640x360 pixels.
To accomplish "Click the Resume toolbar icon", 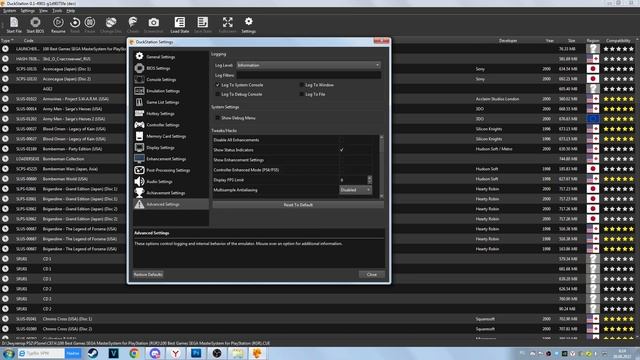I will (58, 24).
